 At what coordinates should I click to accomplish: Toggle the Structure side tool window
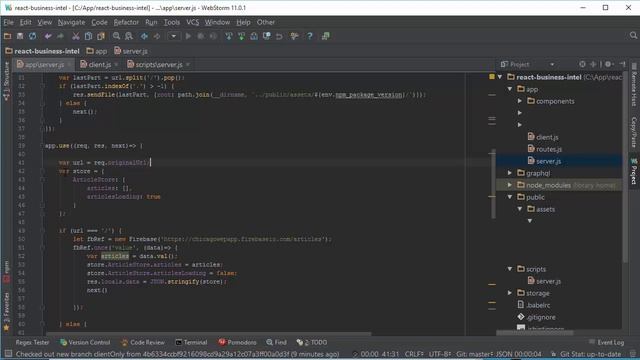click(6, 81)
